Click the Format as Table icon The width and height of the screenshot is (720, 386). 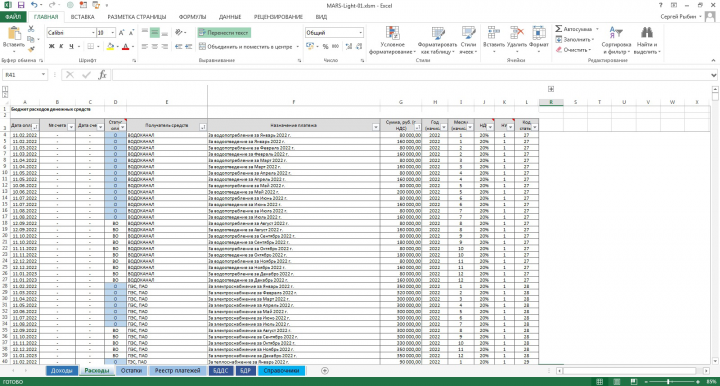(438, 33)
